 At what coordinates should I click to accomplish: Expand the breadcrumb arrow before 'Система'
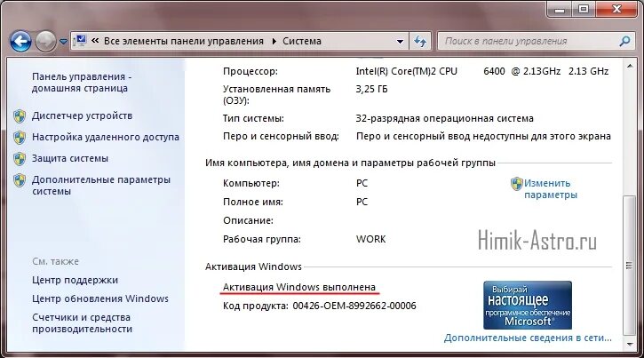[x=274, y=41]
